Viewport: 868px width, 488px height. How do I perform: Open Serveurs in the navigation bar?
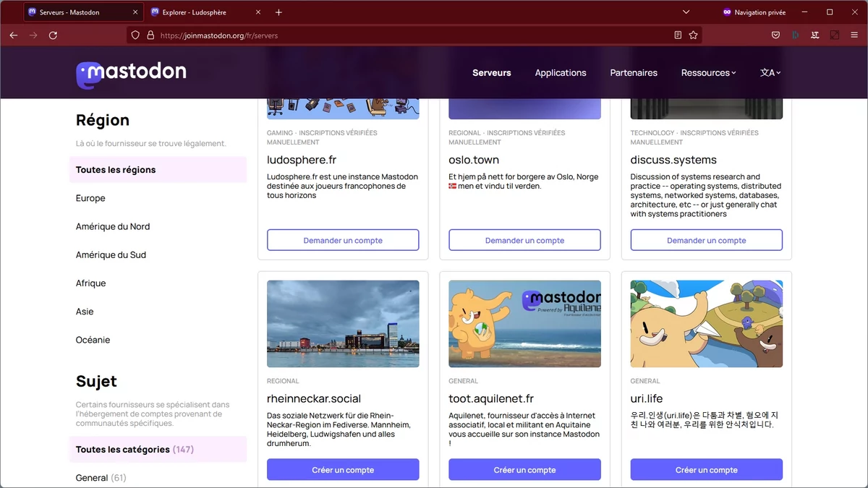[492, 72]
